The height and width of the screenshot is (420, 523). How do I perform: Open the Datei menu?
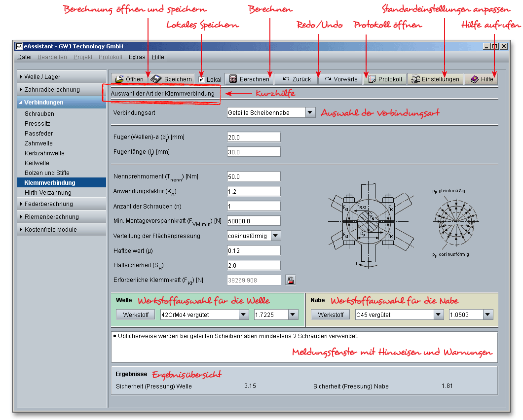[24, 57]
